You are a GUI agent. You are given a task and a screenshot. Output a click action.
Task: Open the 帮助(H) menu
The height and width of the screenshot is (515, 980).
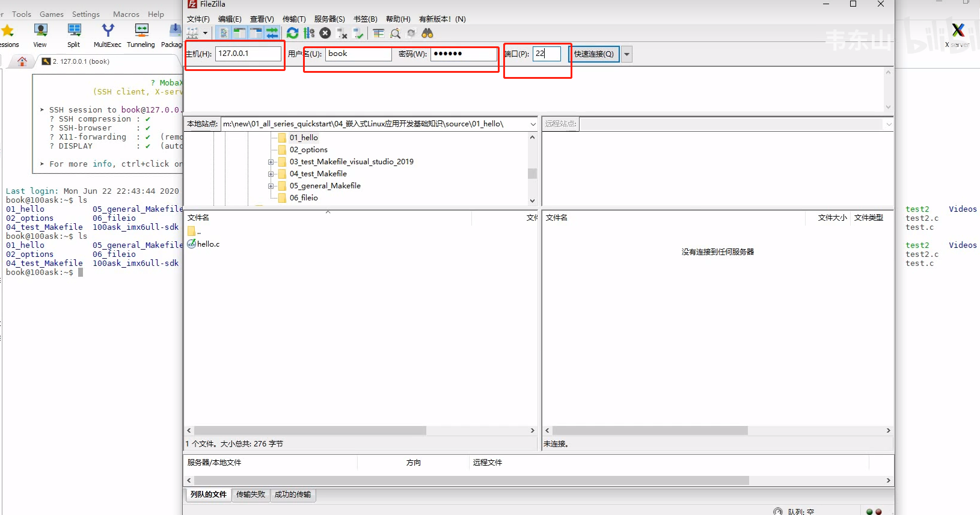398,19
